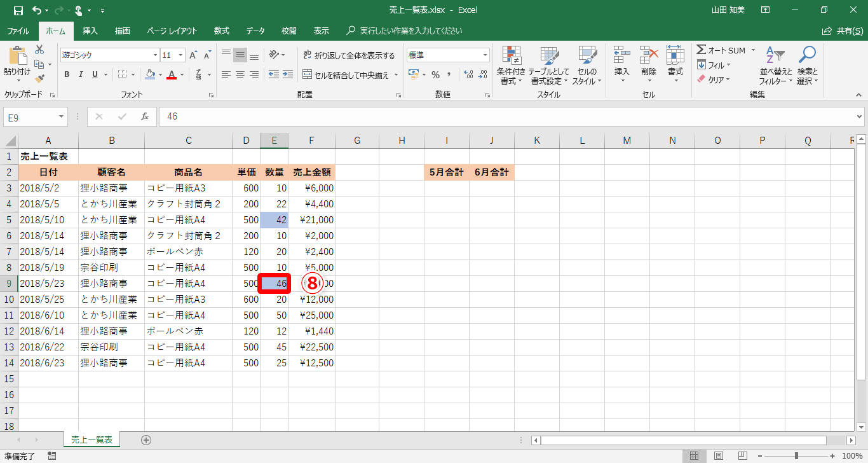
Task: Open the font size dropdown showing 11
Action: tap(180, 55)
